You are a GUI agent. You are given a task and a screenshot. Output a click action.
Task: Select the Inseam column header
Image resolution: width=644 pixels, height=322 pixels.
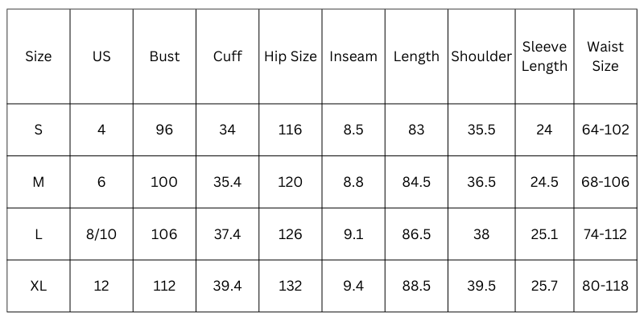click(x=353, y=56)
